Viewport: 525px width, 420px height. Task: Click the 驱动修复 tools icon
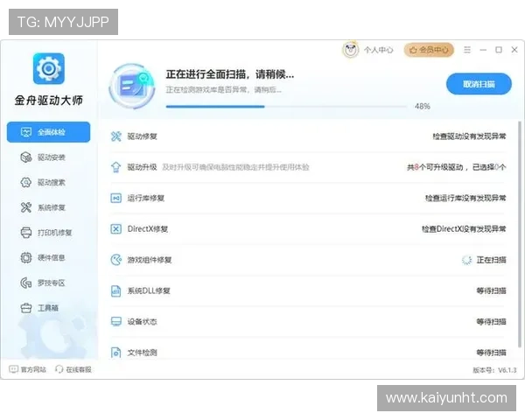coord(115,136)
